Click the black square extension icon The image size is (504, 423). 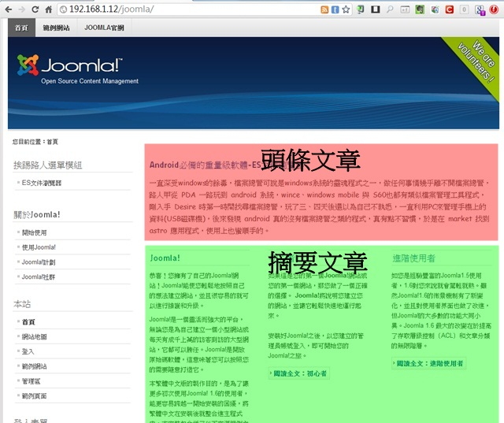click(x=375, y=9)
